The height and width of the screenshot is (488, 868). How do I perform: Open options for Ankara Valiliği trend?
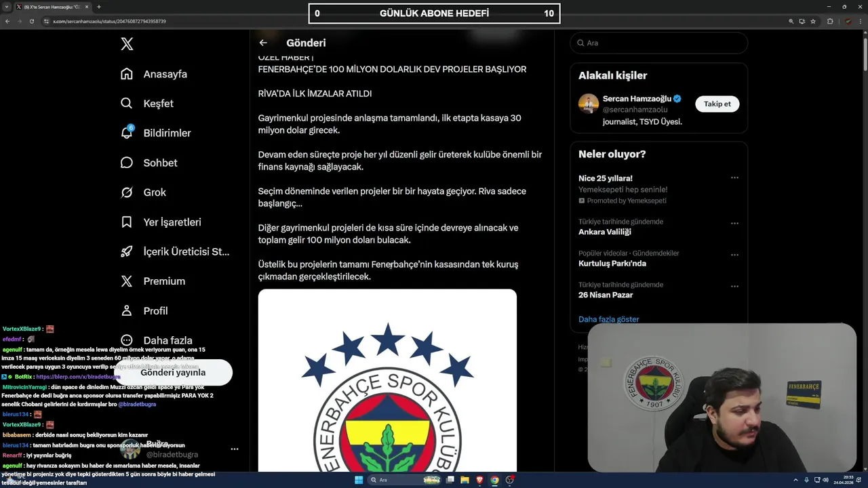click(x=734, y=223)
